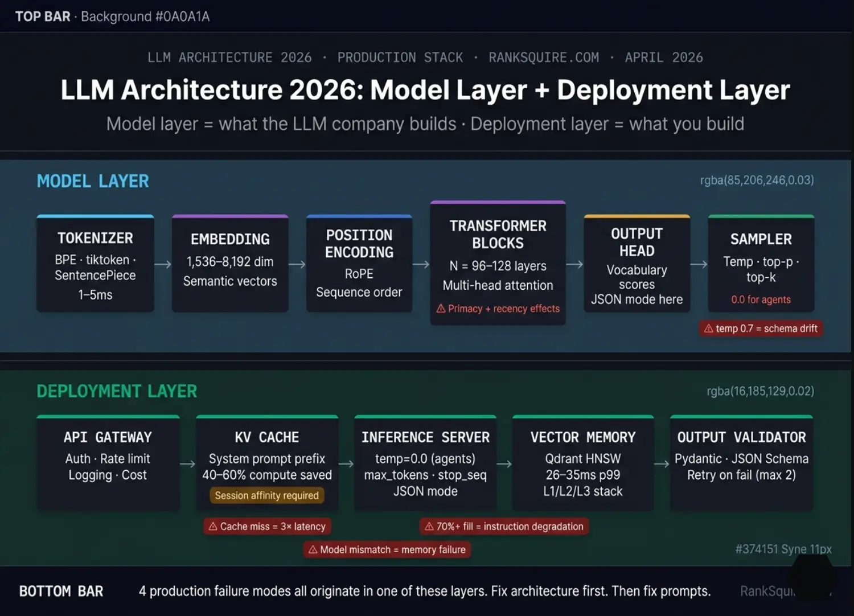Select the Tokenizer block
Screen dimensions: 854x616
[x=95, y=264]
